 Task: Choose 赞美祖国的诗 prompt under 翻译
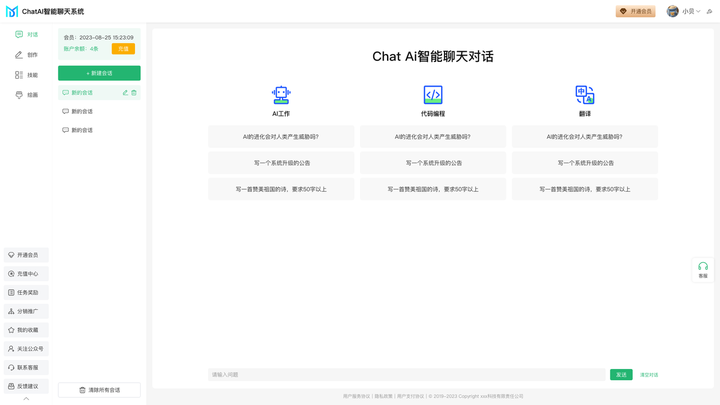(585, 189)
